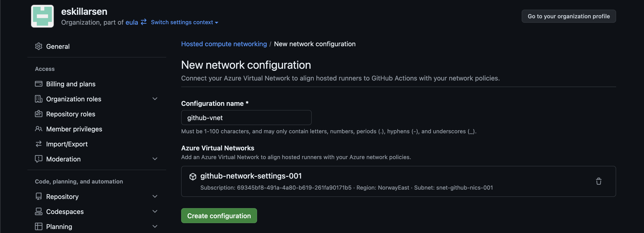Click the Repository repo icon in sidebar
The image size is (644, 233).
[38, 196]
